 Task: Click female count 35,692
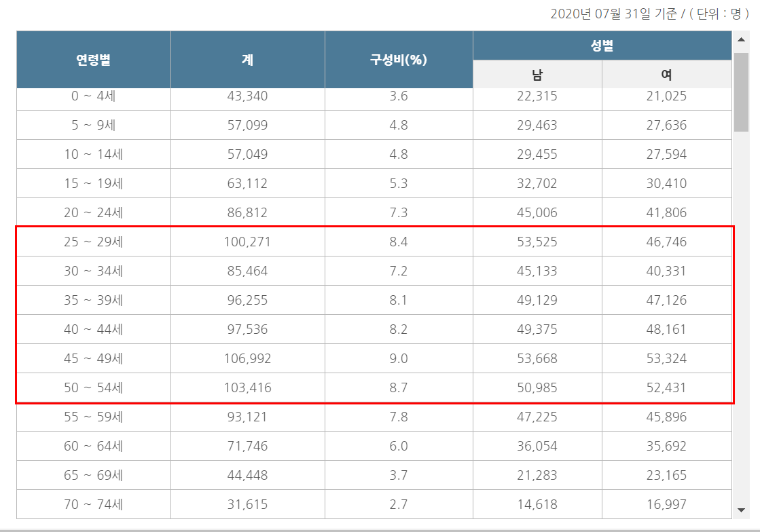click(x=667, y=446)
